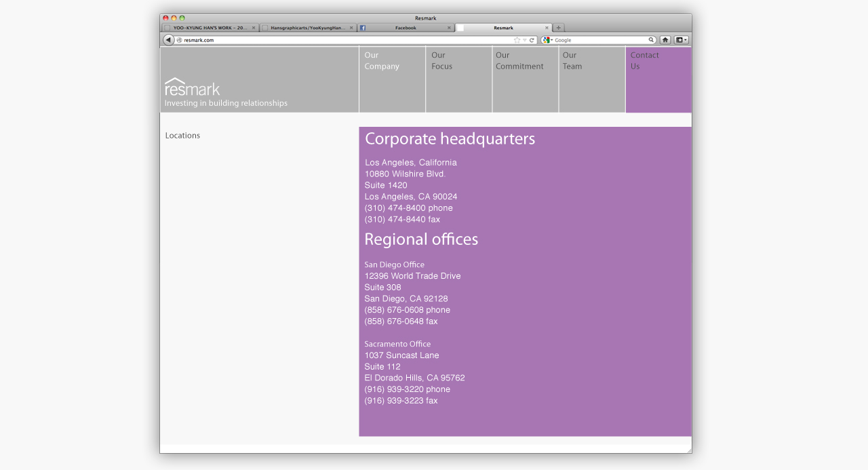Screen dimensions: 868x470
Task: Open the Our Focus navigation item
Action: pyautogui.click(x=441, y=61)
